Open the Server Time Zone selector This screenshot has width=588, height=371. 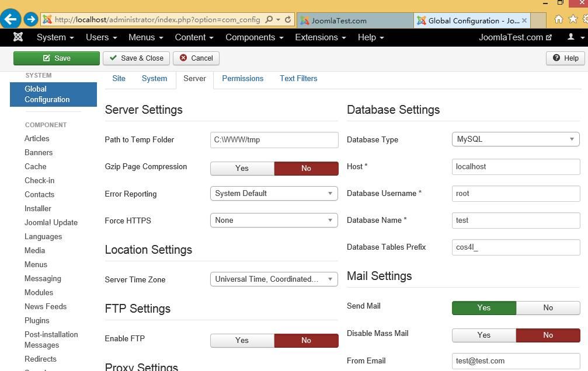[274, 279]
